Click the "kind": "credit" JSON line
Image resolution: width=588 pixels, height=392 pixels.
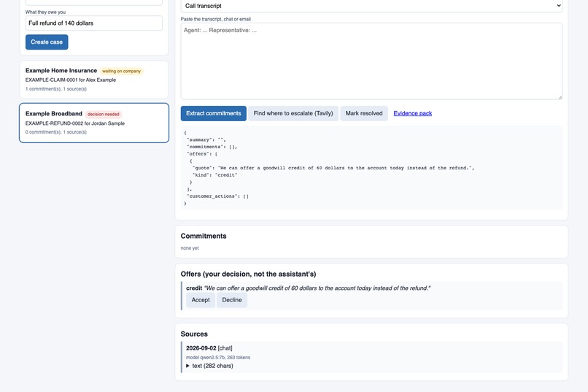[x=215, y=174]
